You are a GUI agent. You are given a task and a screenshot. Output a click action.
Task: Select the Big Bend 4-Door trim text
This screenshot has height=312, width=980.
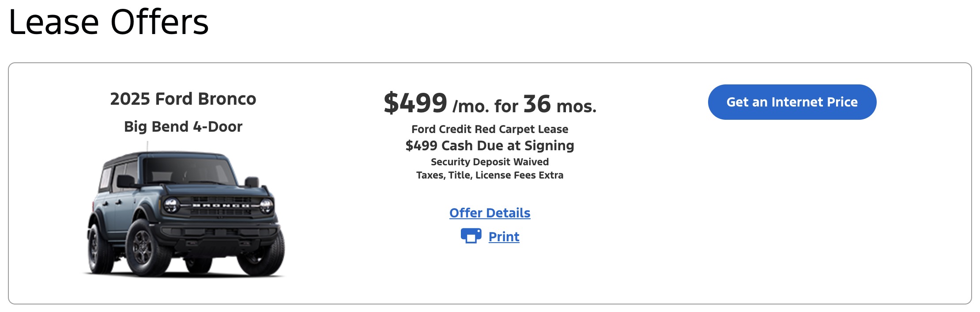tap(183, 127)
